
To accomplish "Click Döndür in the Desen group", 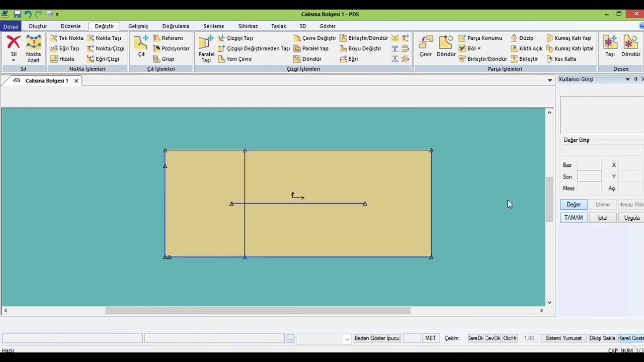I will tap(631, 46).
